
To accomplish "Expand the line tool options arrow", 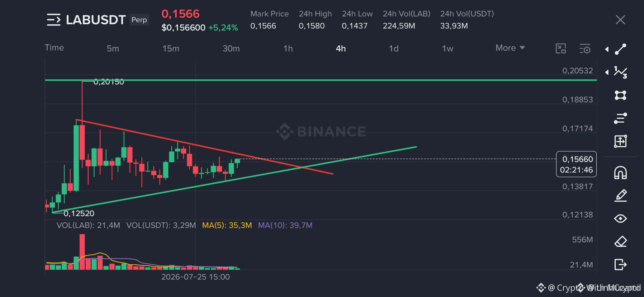I will [x=607, y=49].
